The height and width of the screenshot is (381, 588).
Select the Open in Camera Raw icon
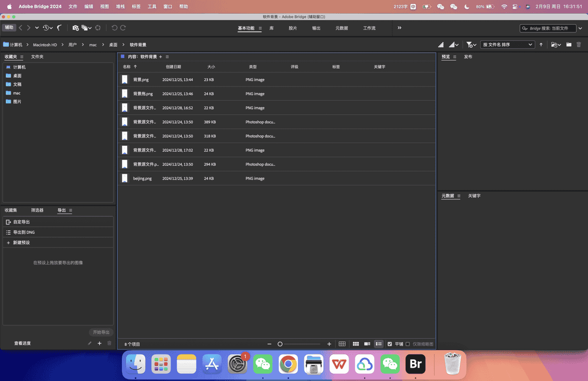(x=97, y=28)
